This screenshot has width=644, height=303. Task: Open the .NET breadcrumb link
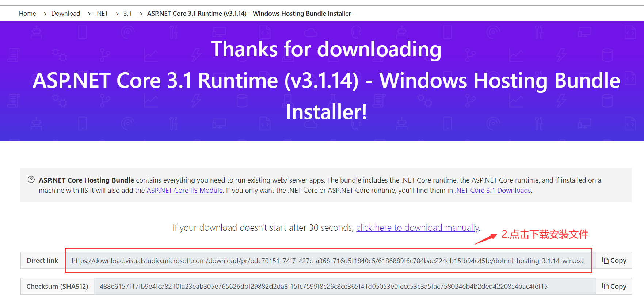(102, 14)
